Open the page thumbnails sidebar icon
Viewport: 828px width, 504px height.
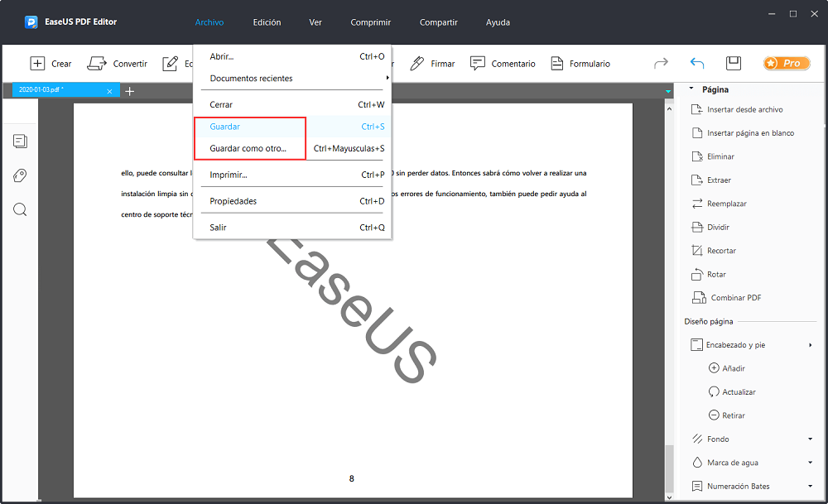click(x=20, y=142)
